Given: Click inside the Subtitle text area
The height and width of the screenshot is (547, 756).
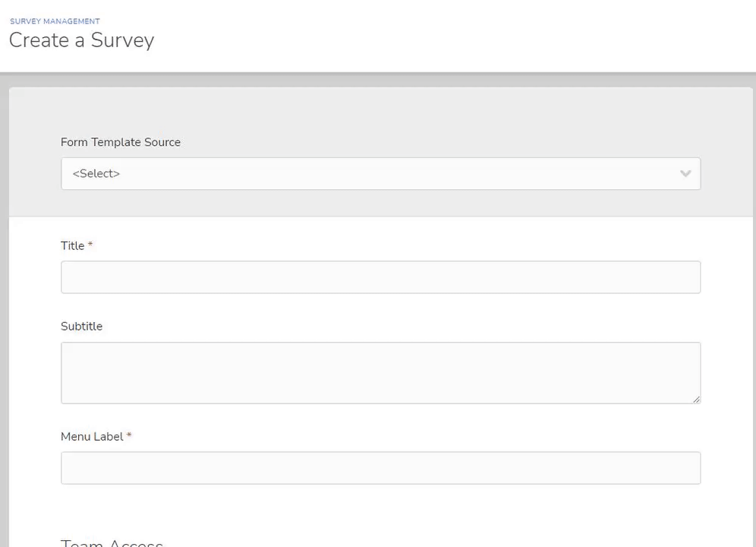Looking at the screenshot, I should coord(380,373).
